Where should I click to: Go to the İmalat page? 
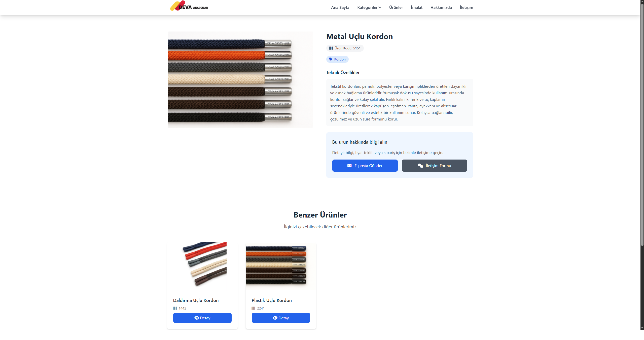click(x=417, y=8)
